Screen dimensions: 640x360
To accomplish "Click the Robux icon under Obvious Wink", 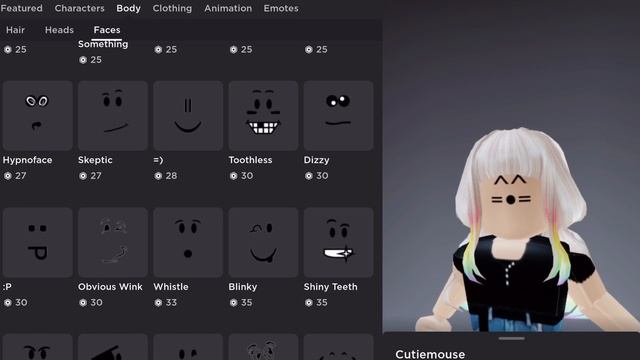I will pyautogui.click(x=83, y=303).
